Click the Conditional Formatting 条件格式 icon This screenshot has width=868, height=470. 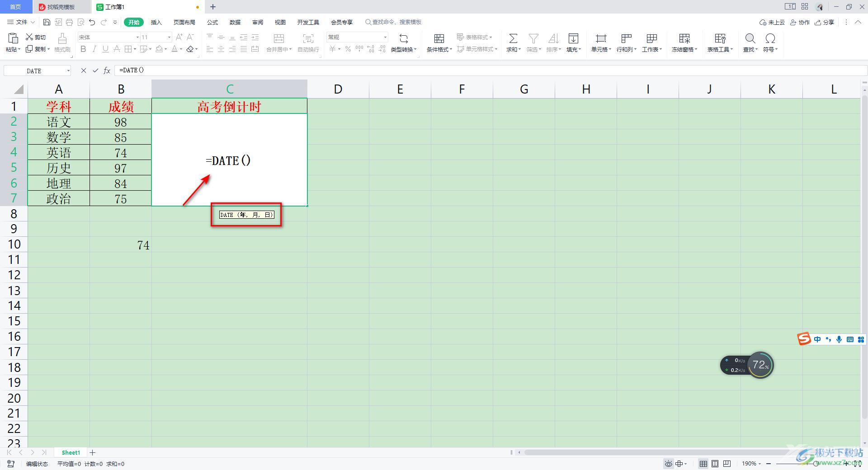[x=439, y=38]
